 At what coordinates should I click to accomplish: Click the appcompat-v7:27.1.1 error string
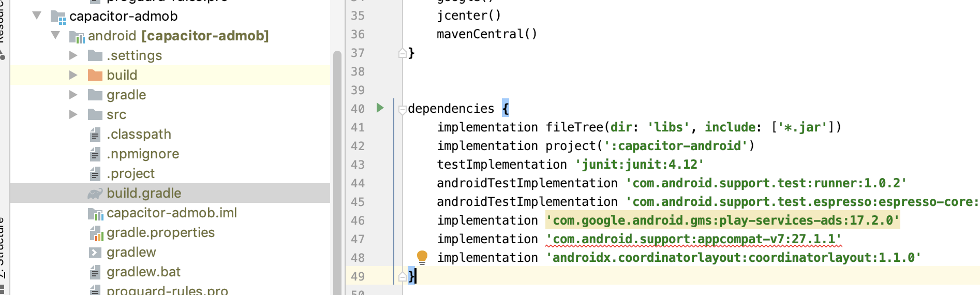click(x=694, y=239)
